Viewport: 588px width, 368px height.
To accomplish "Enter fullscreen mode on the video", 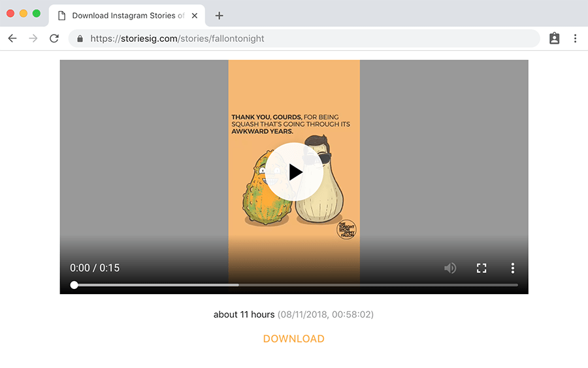I will [x=482, y=268].
